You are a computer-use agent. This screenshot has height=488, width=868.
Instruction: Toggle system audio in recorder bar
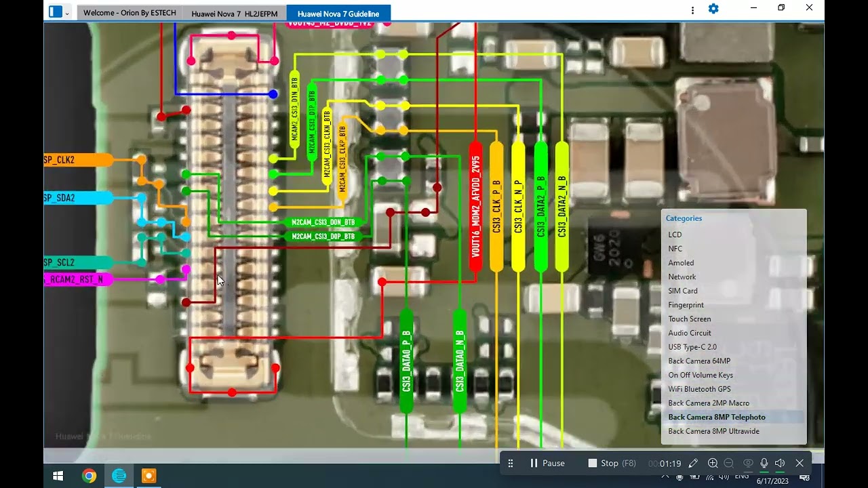tap(780, 464)
